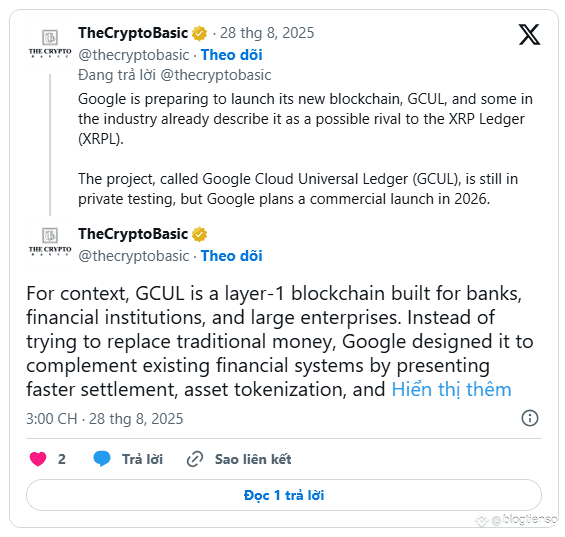Open the first TheCryptoBasic avatar

click(x=50, y=46)
